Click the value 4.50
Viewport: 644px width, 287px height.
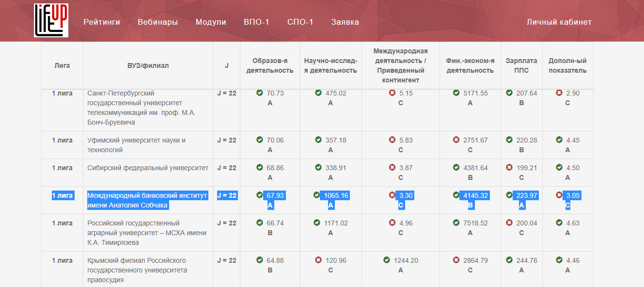pyautogui.click(x=573, y=168)
